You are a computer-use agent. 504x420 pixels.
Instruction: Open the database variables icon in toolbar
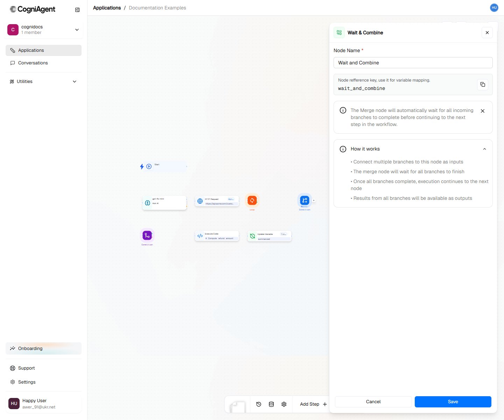[x=271, y=404]
